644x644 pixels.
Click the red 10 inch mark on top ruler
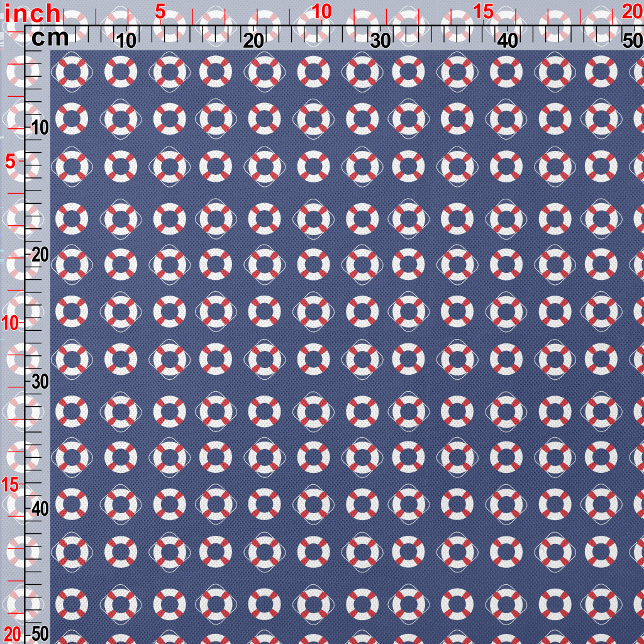[x=321, y=11]
